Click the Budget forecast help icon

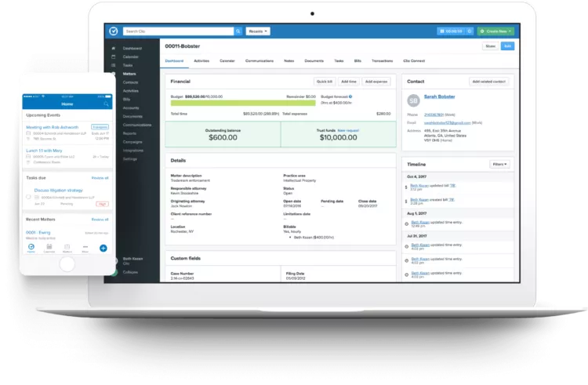pos(350,96)
